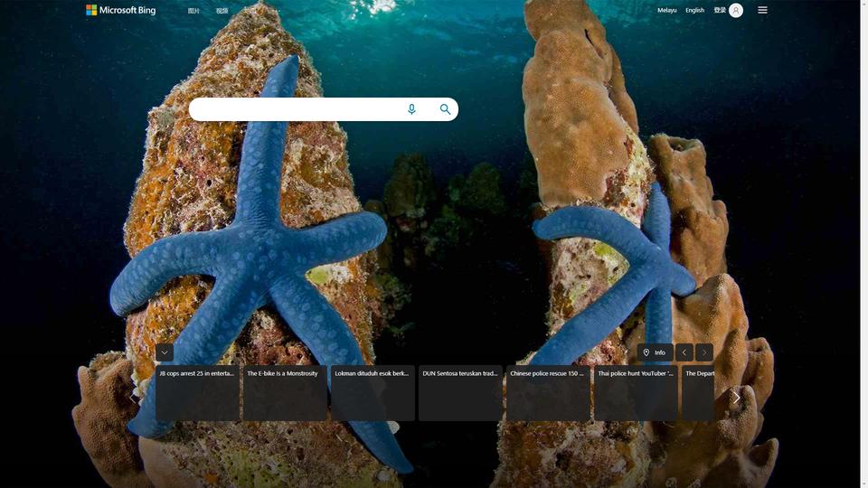The image size is (868, 488).
Task: Show next homepage background image
Action: click(x=704, y=352)
